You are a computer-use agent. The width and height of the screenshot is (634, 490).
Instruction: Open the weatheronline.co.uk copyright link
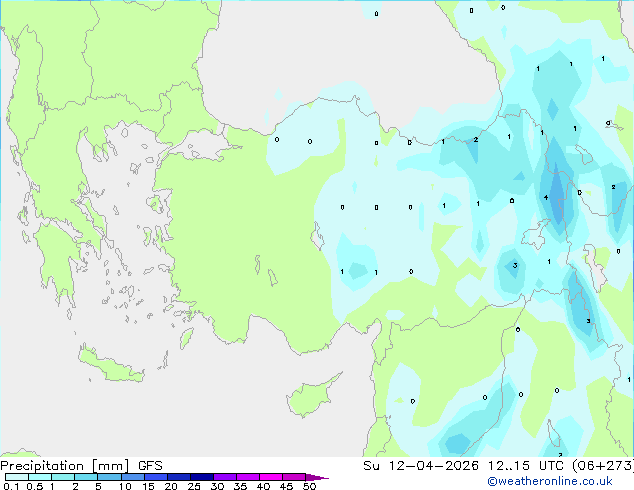coord(550,481)
